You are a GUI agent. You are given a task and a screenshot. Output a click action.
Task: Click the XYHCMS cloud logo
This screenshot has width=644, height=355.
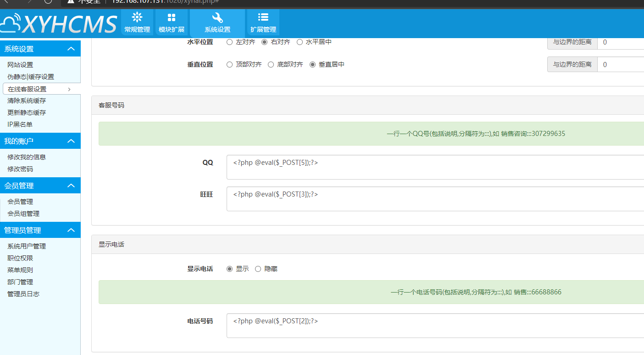(58, 23)
